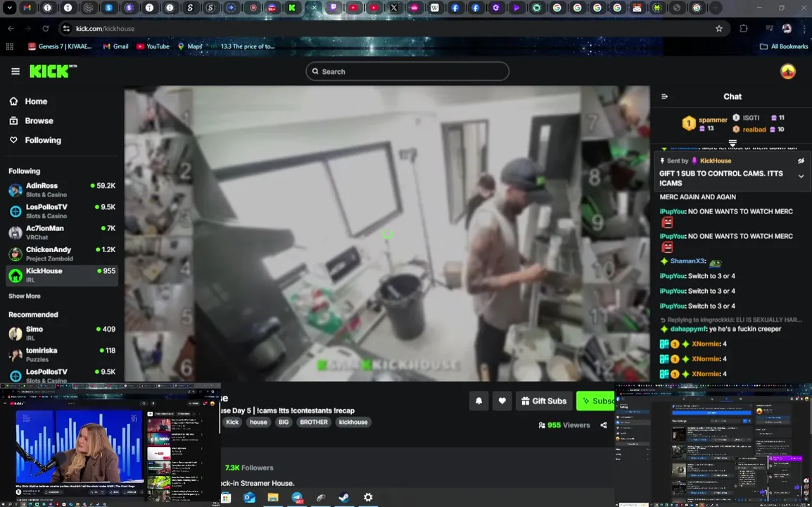Open Following in sidebar
Screen dimensions: 812x507
[35, 141]
